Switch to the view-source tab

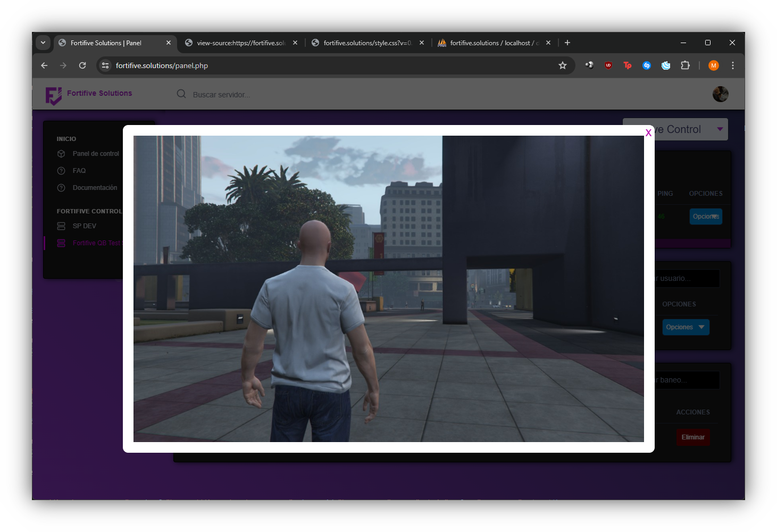point(240,43)
